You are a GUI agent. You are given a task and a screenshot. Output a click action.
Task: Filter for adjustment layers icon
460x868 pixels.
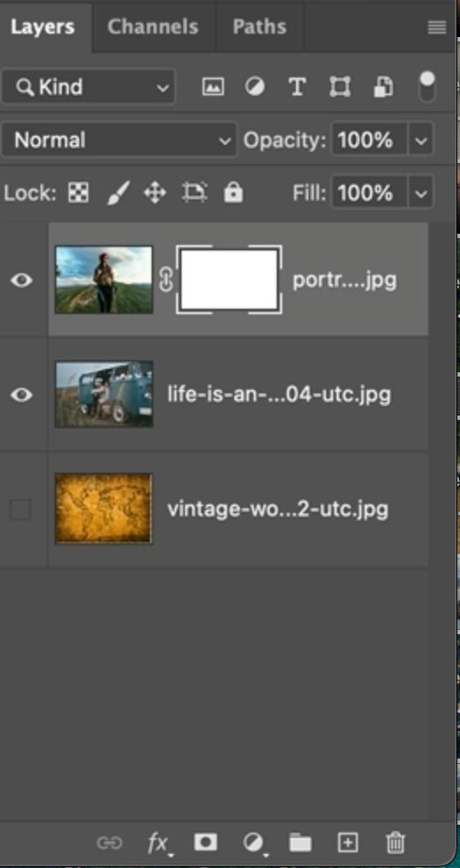click(x=255, y=87)
